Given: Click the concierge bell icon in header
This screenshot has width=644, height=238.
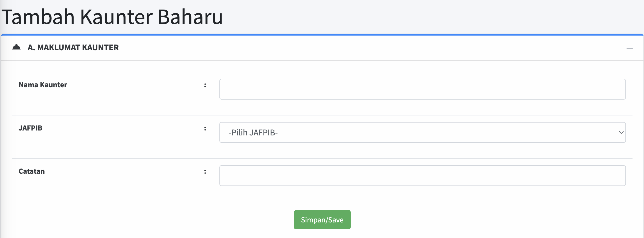Looking at the screenshot, I should tap(16, 47).
